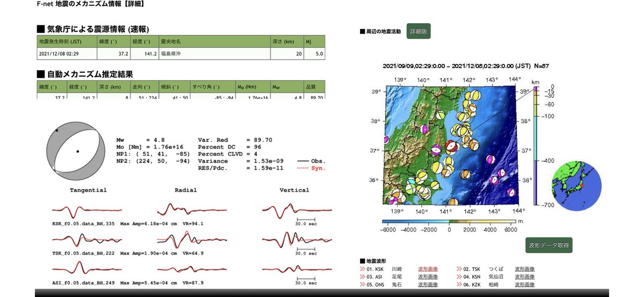
Task: Click the 品質 column header
Action: pyautogui.click(x=314, y=86)
